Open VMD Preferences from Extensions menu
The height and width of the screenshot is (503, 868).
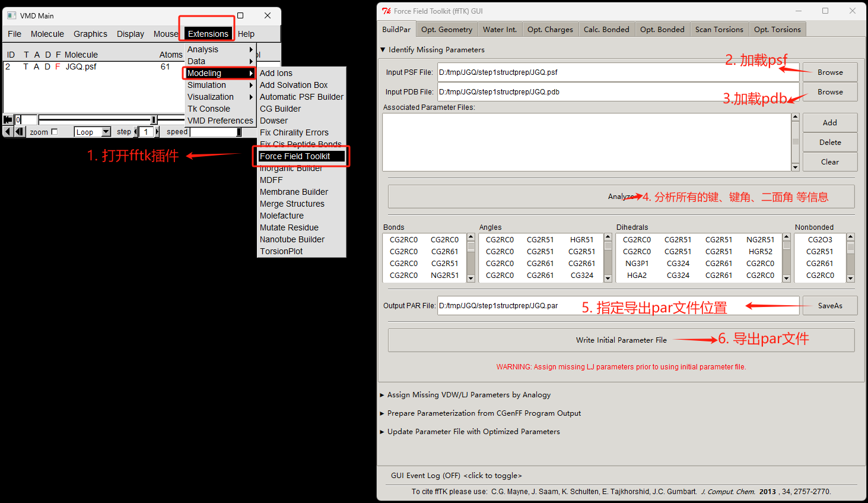point(220,121)
